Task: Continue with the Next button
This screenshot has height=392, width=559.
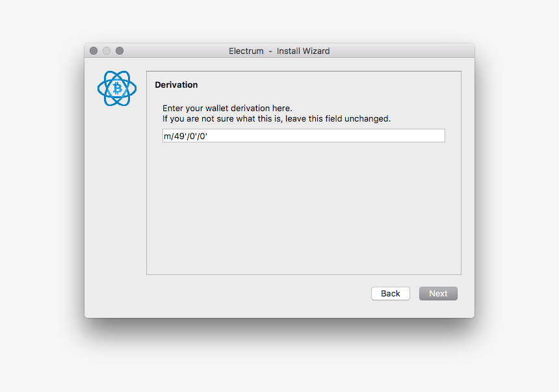Action: click(438, 294)
